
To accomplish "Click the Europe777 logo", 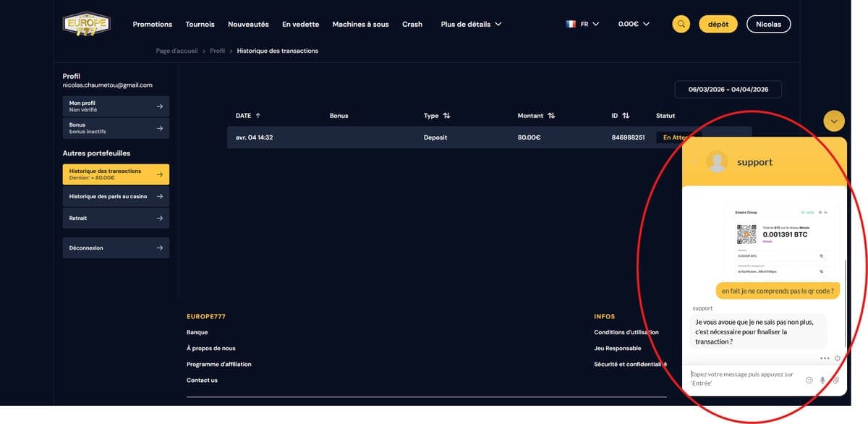I will pos(86,23).
